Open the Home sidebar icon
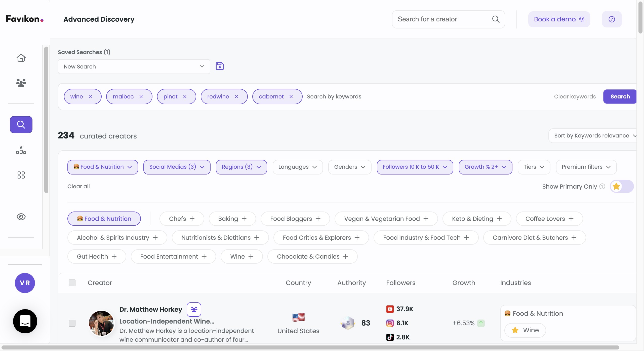Image resolution: width=644 pixels, height=351 pixels. (x=21, y=57)
